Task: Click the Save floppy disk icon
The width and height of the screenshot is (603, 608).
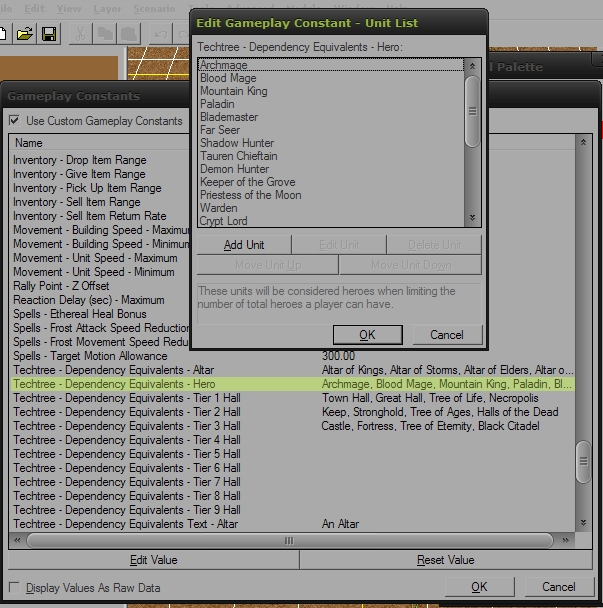Action: coord(49,34)
